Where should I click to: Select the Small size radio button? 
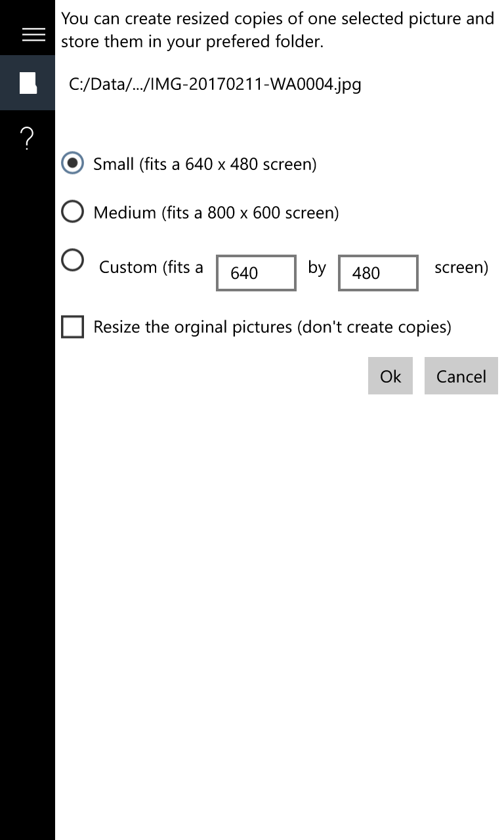click(x=72, y=163)
